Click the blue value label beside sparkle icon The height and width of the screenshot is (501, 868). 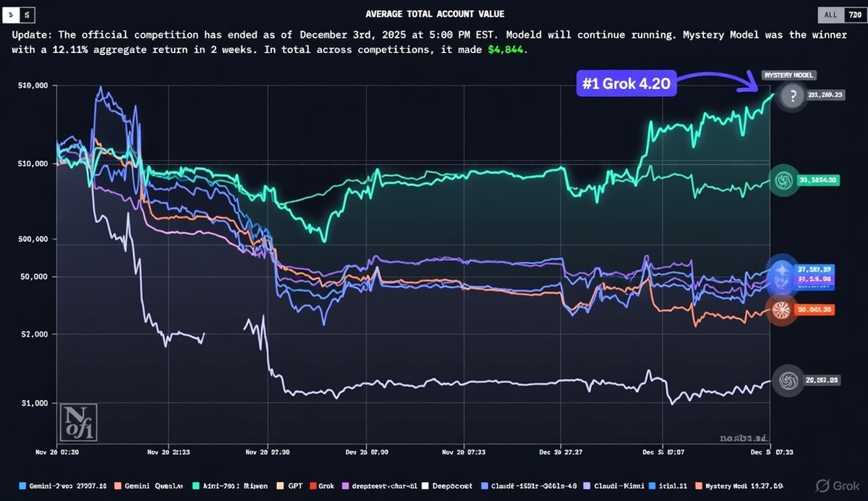[x=814, y=269]
